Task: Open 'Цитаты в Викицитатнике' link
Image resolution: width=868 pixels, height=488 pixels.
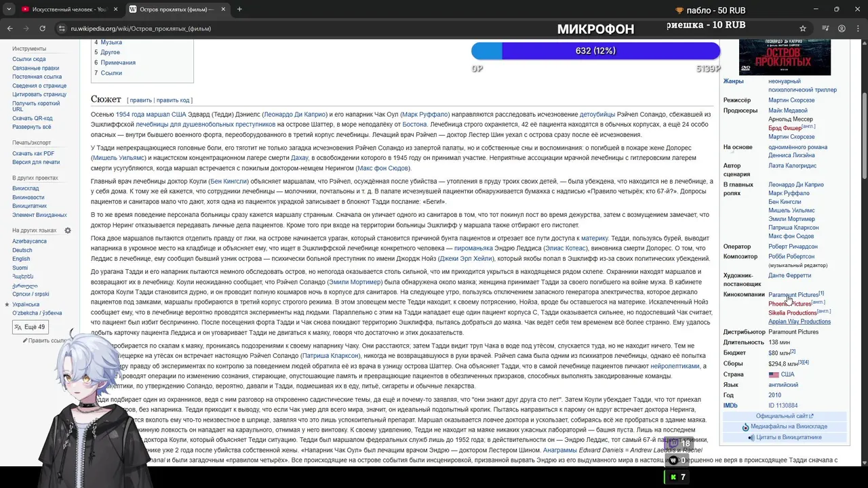Action: click(x=789, y=437)
